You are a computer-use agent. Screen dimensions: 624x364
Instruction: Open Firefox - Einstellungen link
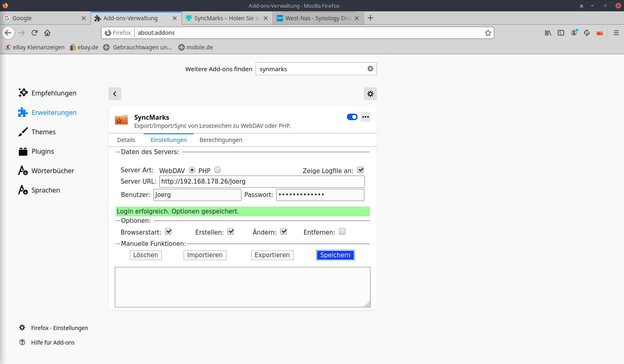tap(53, 328)
